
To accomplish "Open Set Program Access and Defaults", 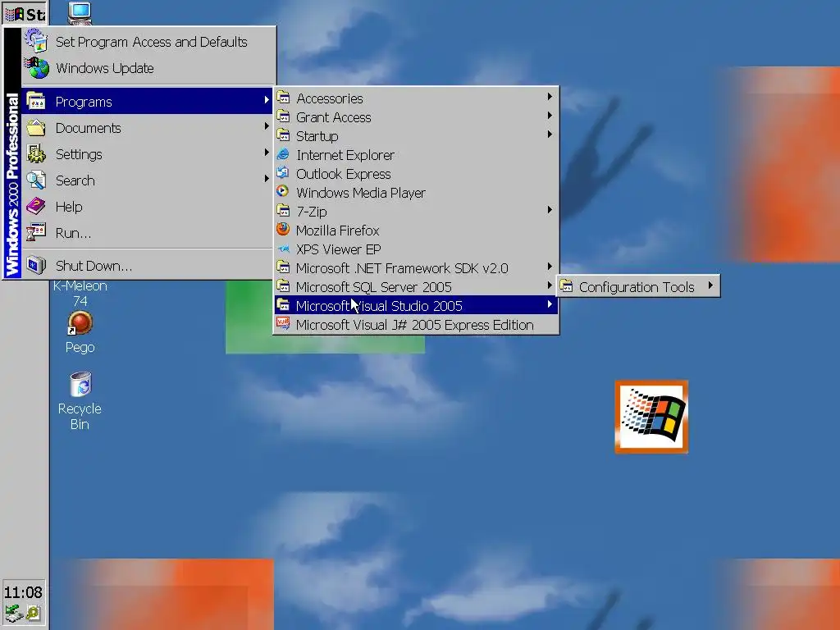I will [x=148, y=42].
